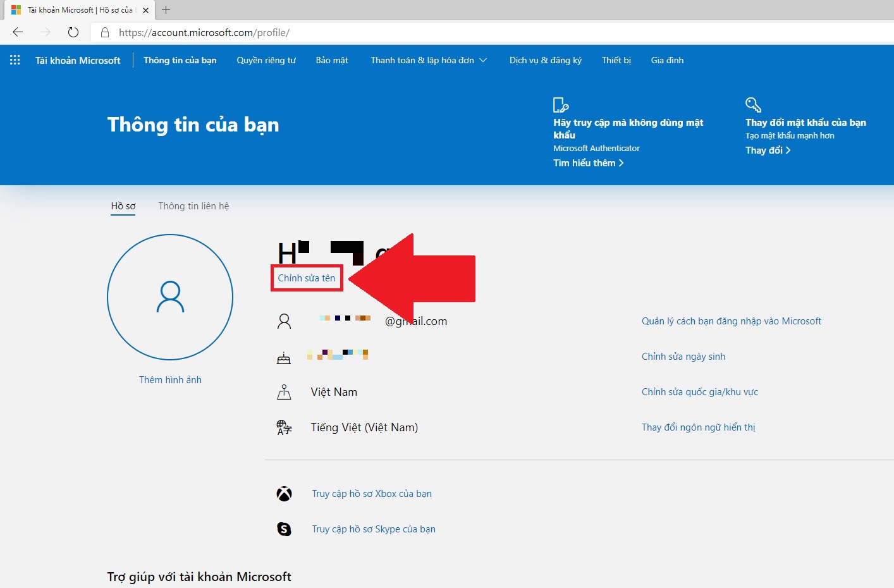894x588 pixels.
Task: Reload the page with refresh icon
Action: click(73, 32)
